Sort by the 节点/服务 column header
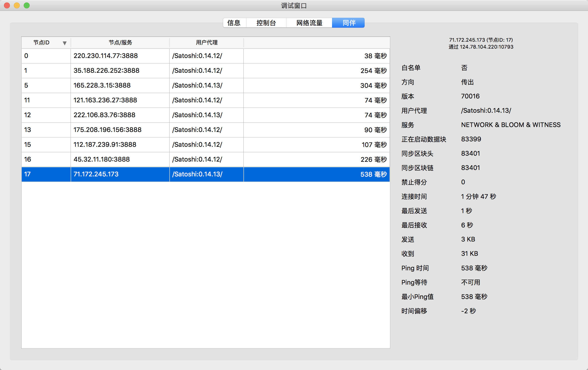588x370 pixels. pos(120,43)
